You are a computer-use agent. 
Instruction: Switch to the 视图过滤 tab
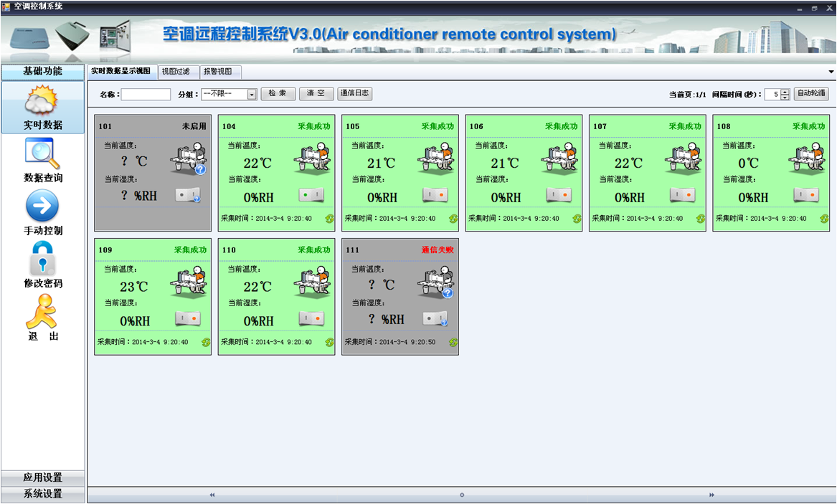pos(176,72)
